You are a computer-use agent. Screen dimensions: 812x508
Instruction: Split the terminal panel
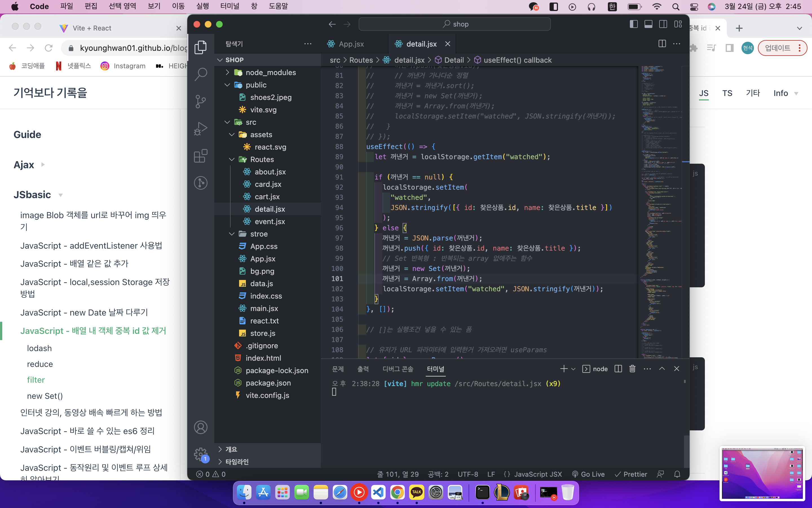pyautogui.click(x=618, y=369)
